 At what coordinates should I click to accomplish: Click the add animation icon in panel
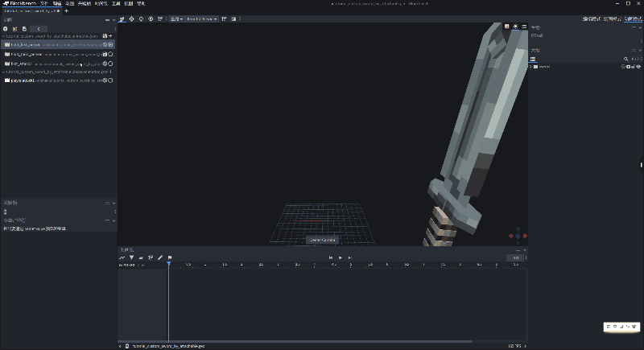[x=5, y=28]
